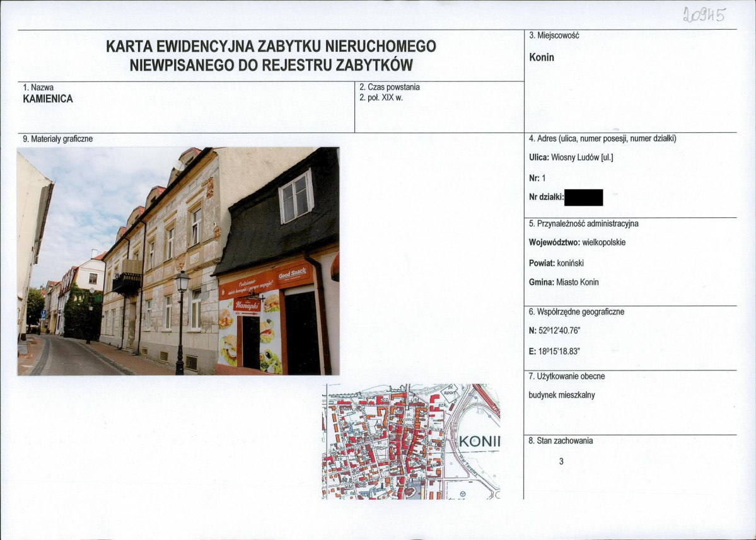
Task: Open the Konin town map thumbnail
Action: pos(411,441)
